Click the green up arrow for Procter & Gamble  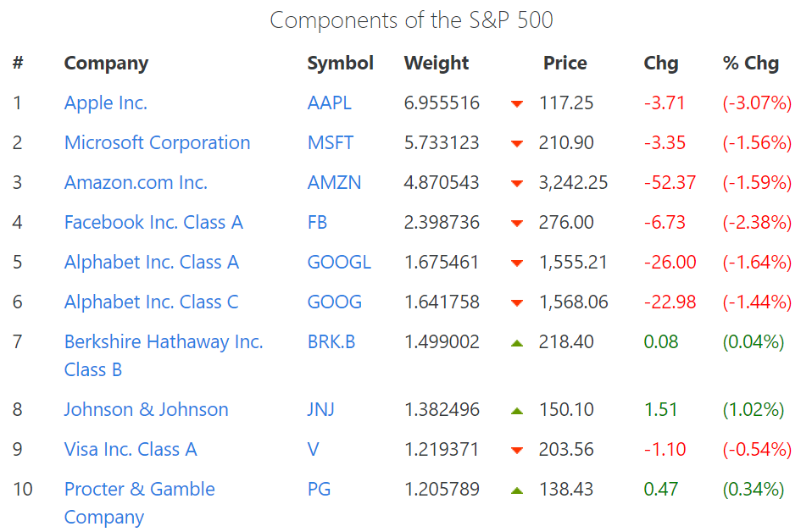coord(517,490)
